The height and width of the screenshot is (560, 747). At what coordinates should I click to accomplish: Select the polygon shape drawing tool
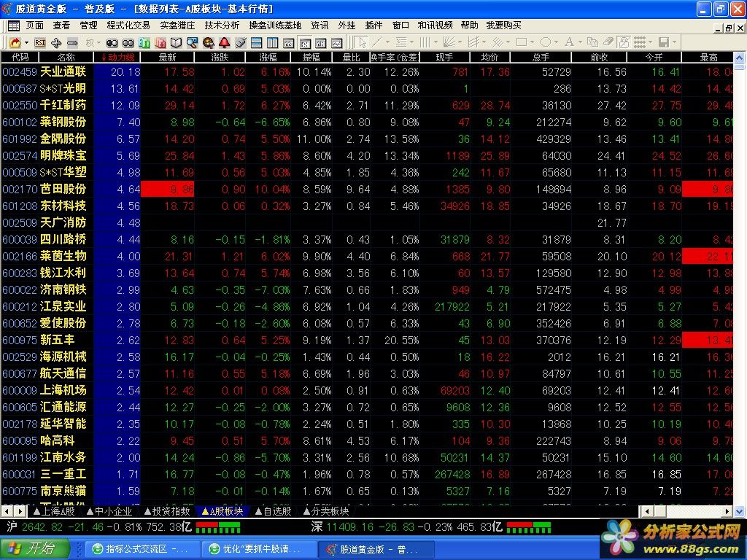coord(546,42)
